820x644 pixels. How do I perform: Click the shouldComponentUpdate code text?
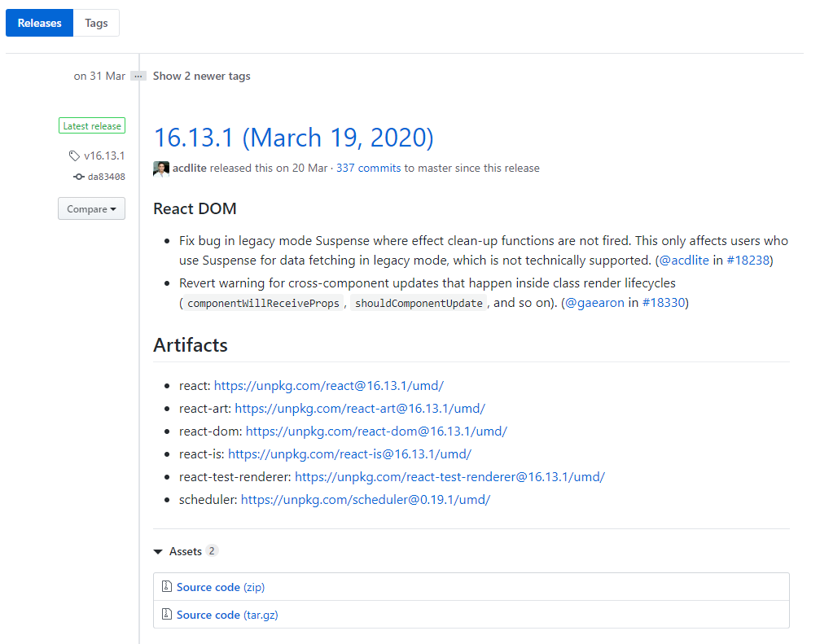[x=419, y=303]
